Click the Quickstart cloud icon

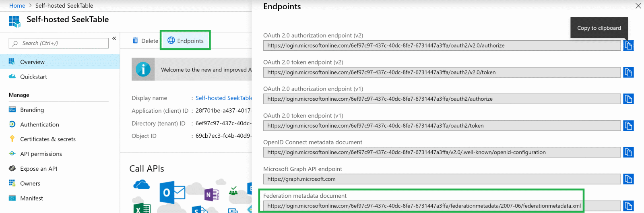(x=12, y=77)
